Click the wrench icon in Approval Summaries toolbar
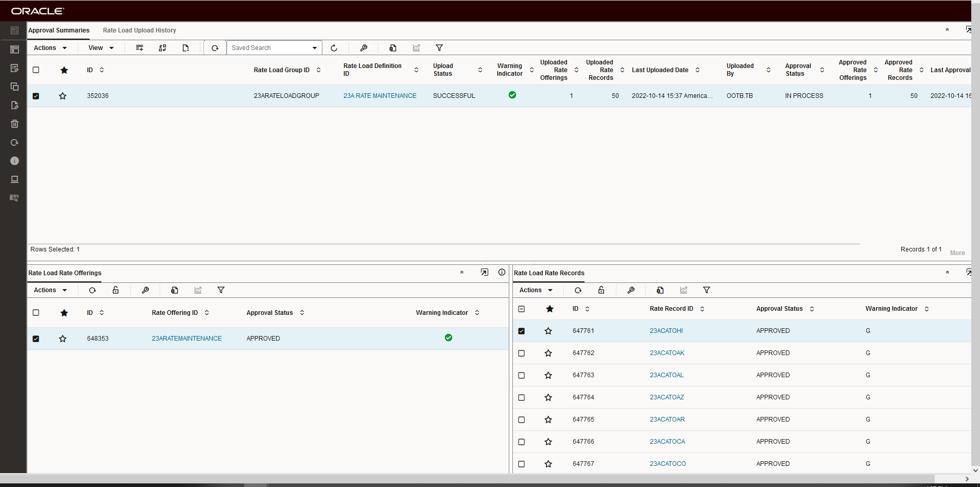Screen dimensions: 980x487 [364, 48]
